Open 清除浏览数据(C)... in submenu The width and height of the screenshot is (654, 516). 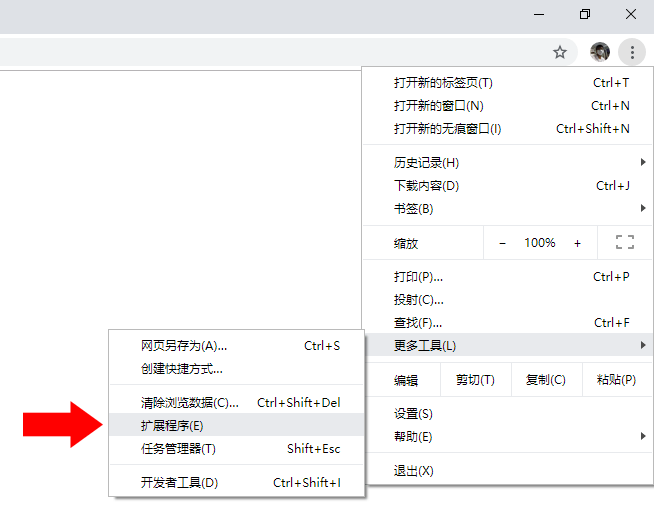tap(236, 403)
